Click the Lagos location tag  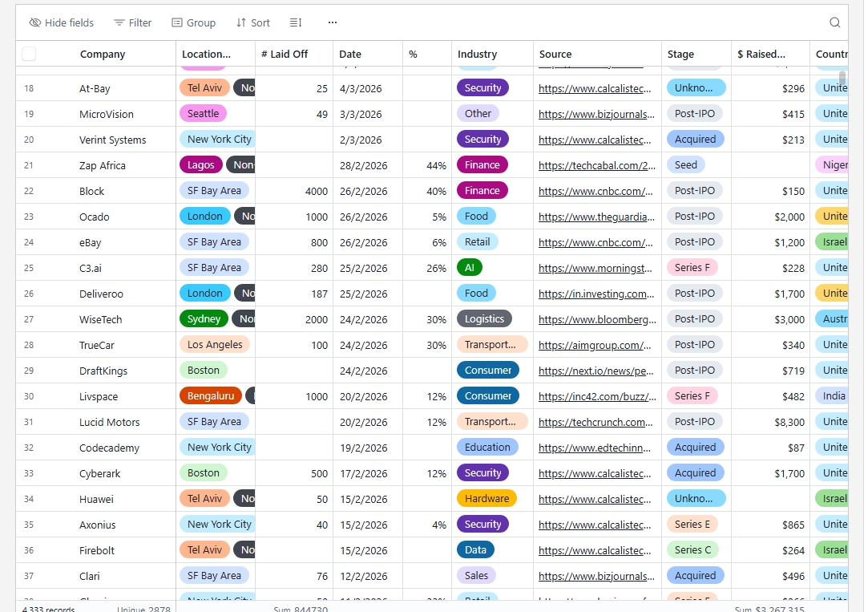click(201, 165)
